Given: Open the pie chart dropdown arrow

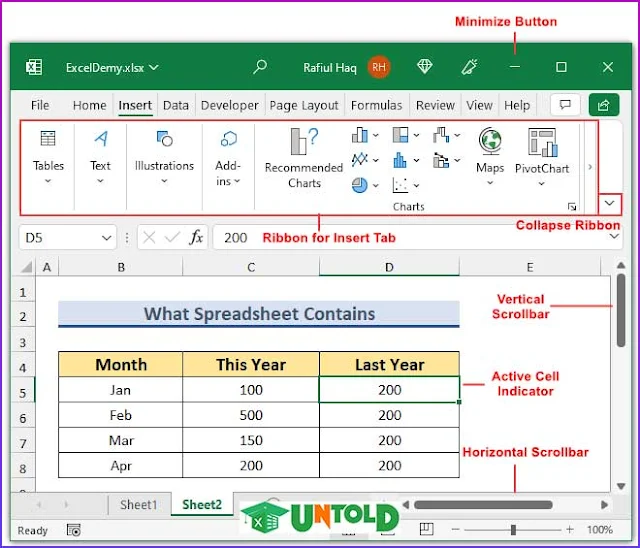Looking at the screenshot, I should [x=376, y=186].
